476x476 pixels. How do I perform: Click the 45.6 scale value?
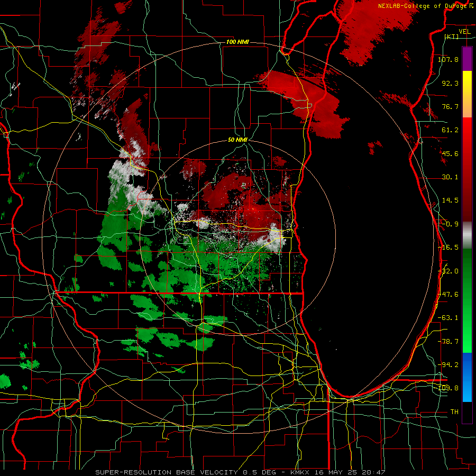click(x=450, y=153)
